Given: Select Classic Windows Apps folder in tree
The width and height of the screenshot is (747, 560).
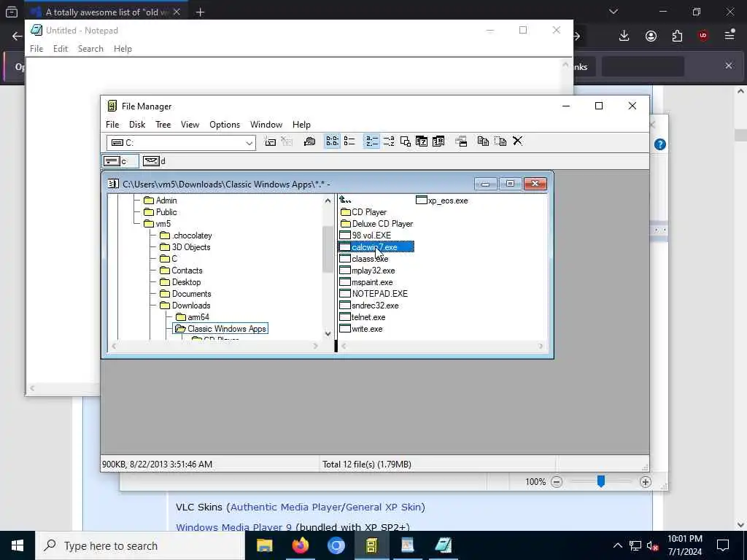Looking at the screenshot, I should click(220, 329).
